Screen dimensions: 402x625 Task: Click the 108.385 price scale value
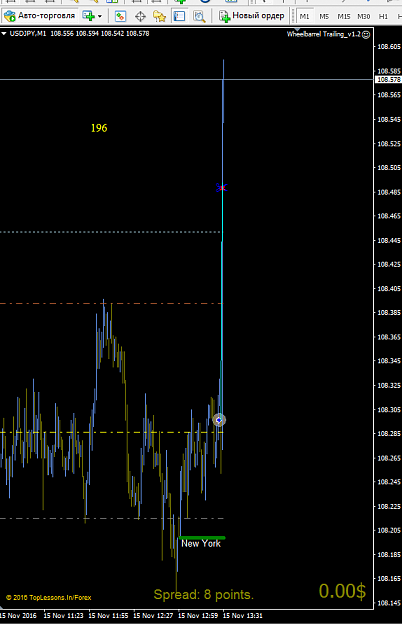(389, 312)
